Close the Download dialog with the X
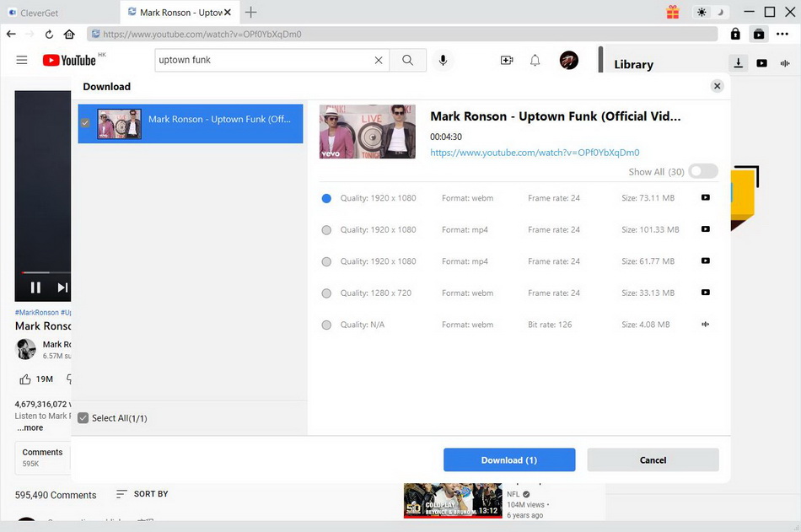Screen dimensions: 801x532 click(x=717, y=86)
